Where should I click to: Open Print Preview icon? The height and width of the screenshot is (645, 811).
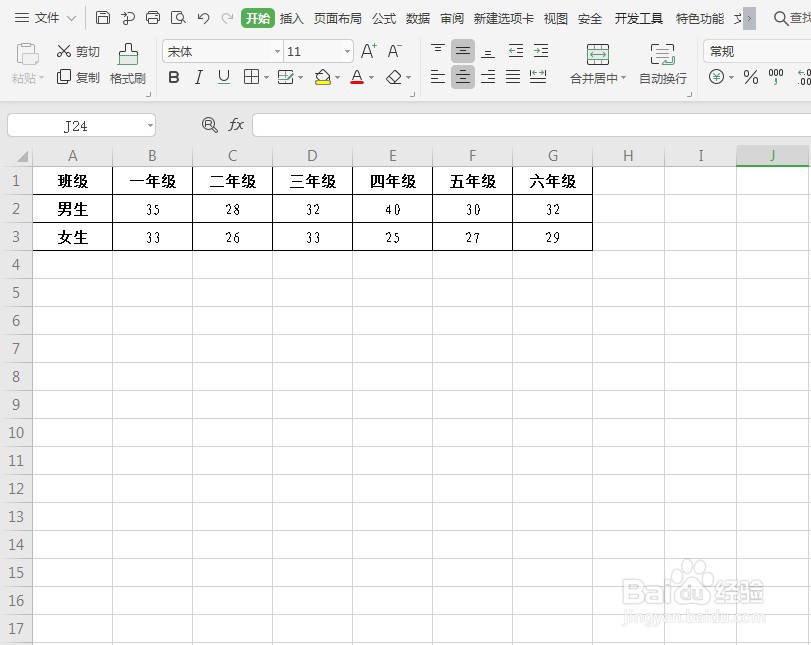[x=178, y=18]
